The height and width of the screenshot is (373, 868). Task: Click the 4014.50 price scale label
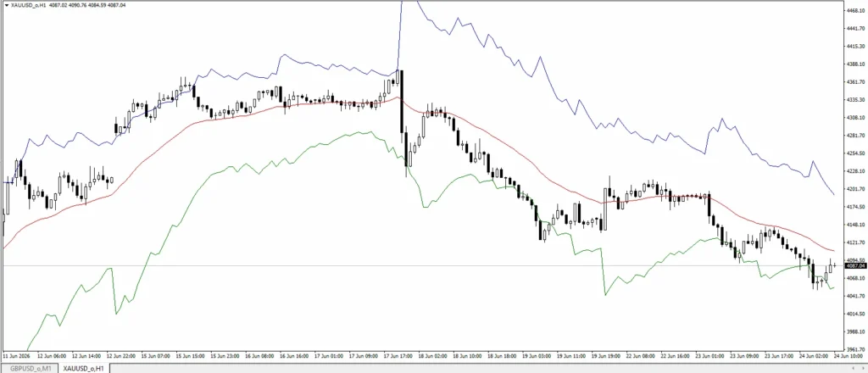click(856, 315)
